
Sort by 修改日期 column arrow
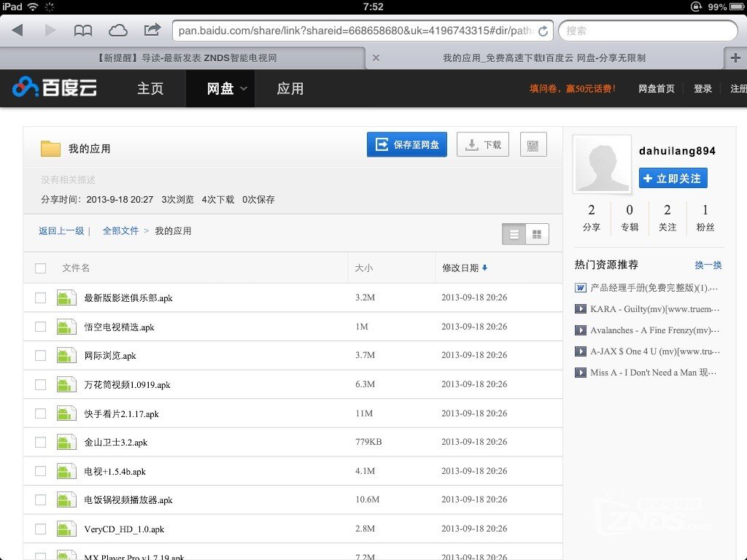(x=484, y=268)
